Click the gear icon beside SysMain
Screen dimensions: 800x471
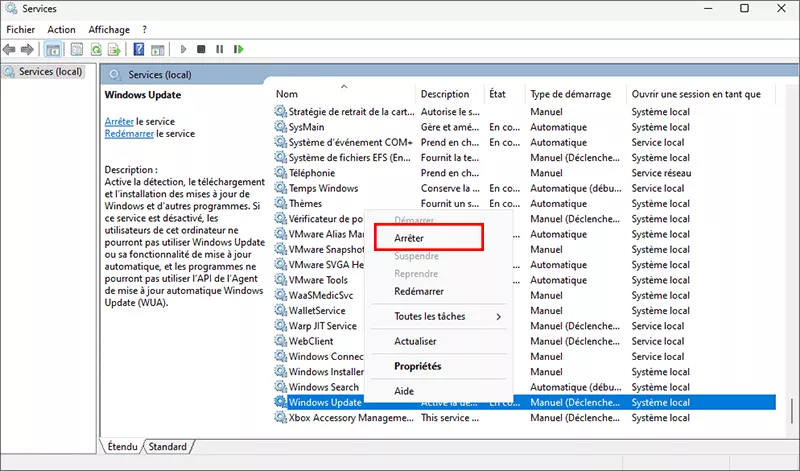click(280, 126)
